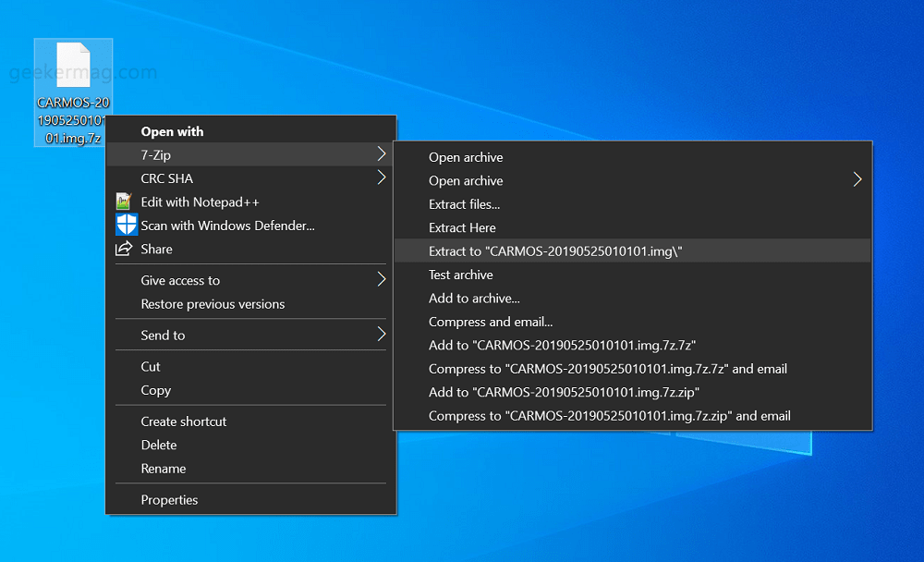Open Properties from the context menu
The image size is (924, 562).
(x=251, y=499)
